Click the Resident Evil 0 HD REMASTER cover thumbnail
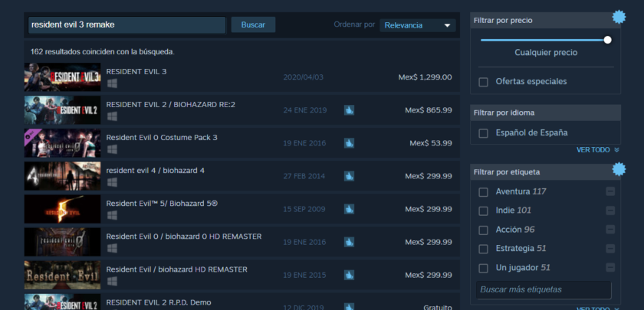 (62, 242)
